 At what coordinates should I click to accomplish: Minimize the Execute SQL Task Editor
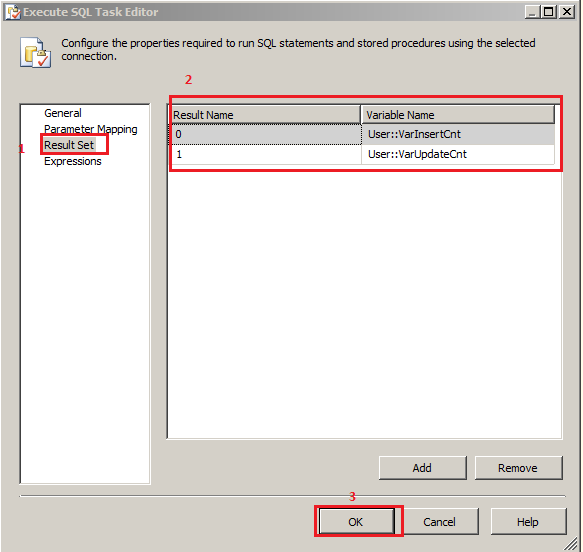click(532, 12)
